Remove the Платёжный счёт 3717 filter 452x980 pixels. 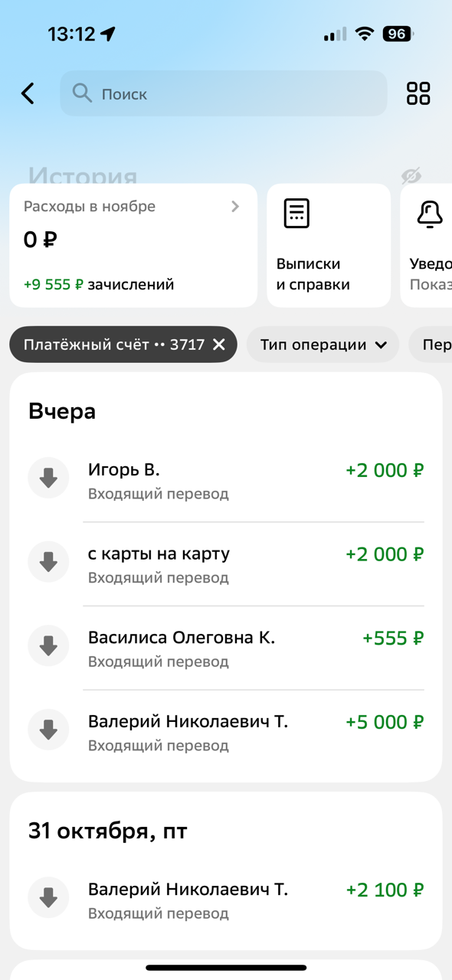[x=218, y=345]
